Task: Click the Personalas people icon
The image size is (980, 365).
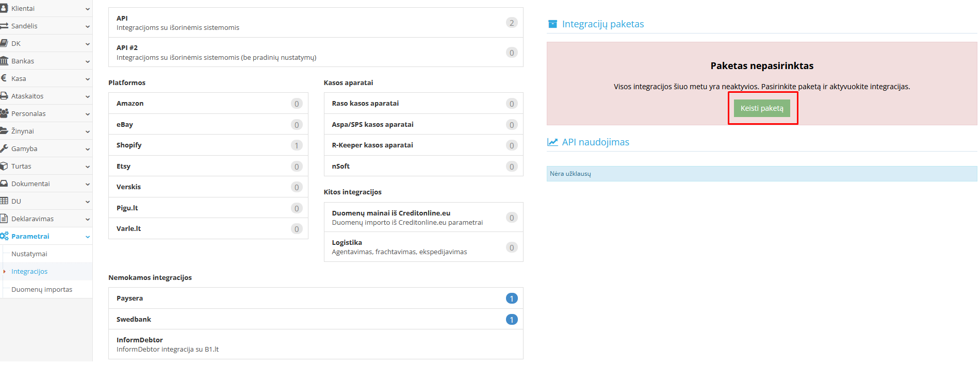Action: click(x=4, y=113)
